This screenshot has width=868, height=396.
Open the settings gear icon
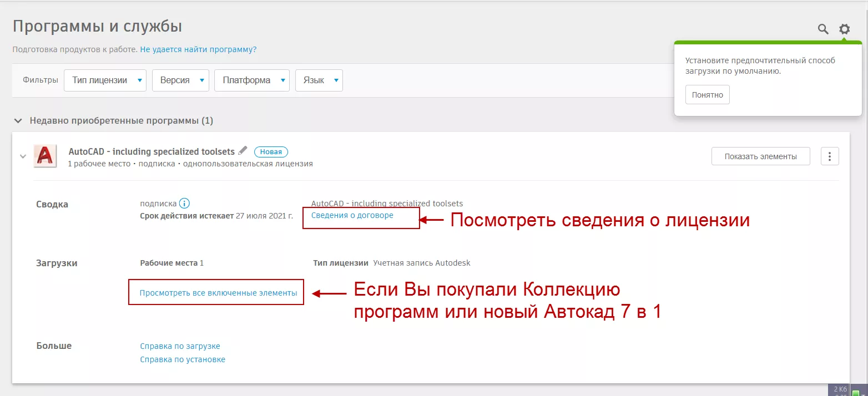click(x=844, y=29)
